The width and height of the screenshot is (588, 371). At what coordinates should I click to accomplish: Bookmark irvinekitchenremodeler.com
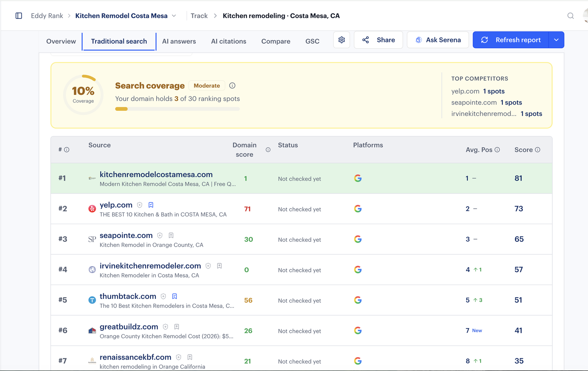click(x=219, y=266)
